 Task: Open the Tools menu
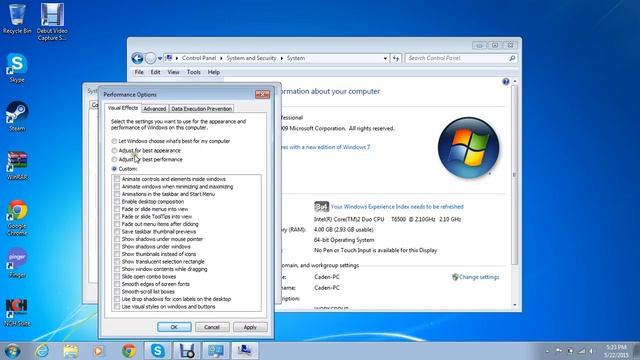pos(193,72)
